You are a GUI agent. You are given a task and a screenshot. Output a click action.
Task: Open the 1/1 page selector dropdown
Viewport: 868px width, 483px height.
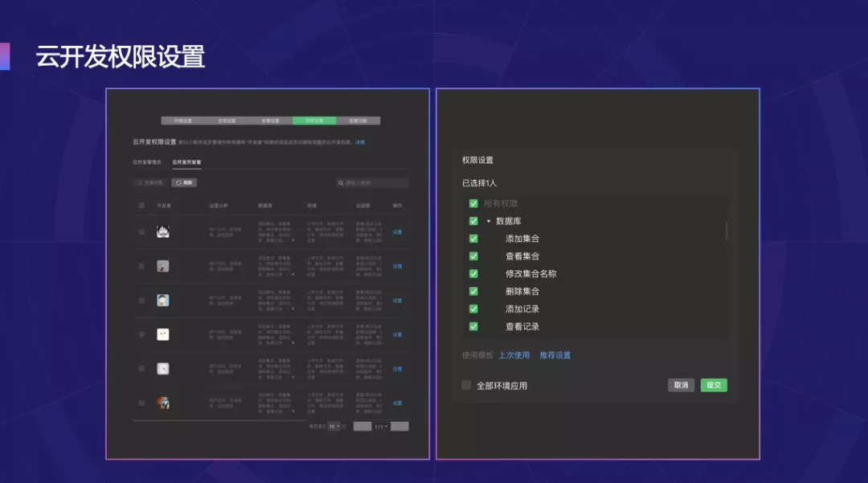click(381, 427)
